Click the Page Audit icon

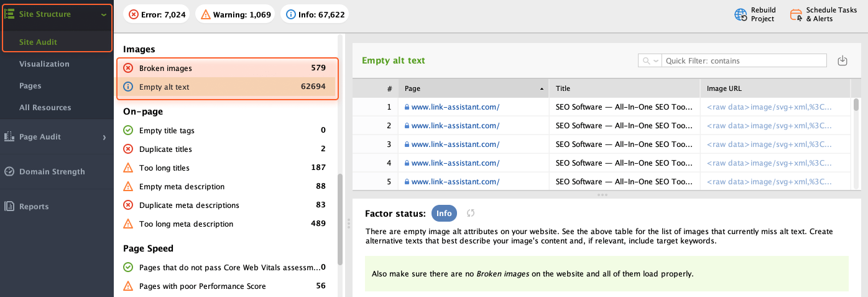9,136
